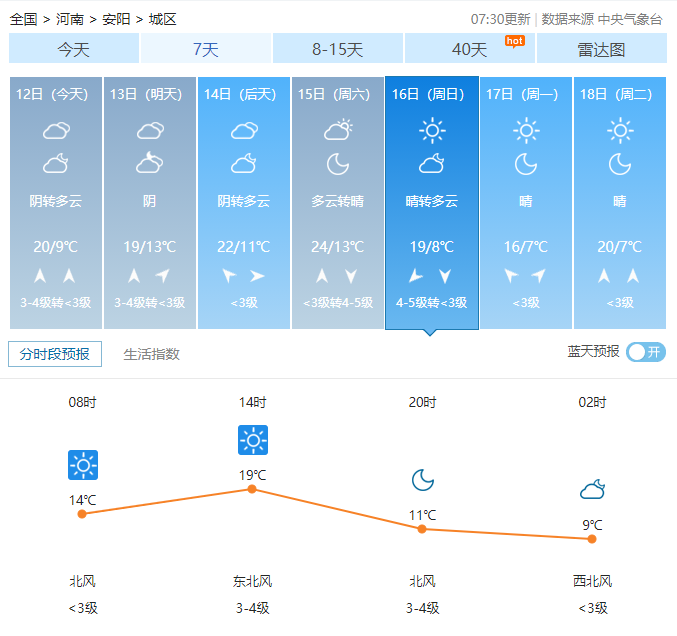Select the 12日（今天）date heading
Viewport: 677px width, 636px height.
coord(52,94)
